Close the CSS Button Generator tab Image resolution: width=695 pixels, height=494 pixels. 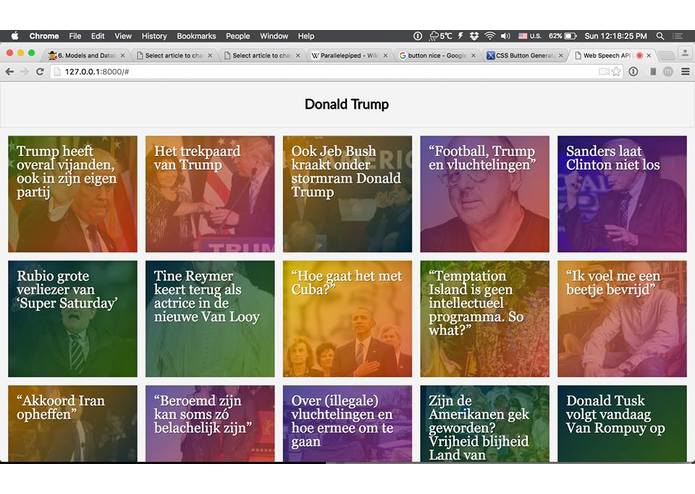point(561,55)
